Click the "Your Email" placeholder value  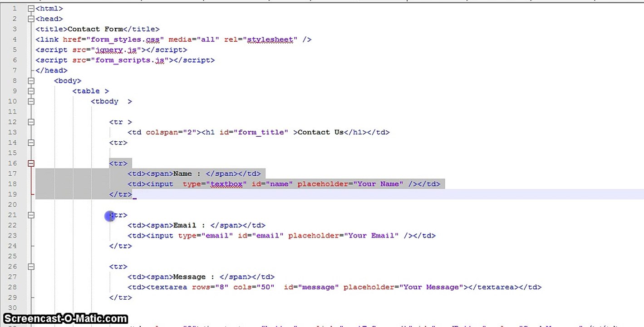pyautogui.click(x=371, y=236)
